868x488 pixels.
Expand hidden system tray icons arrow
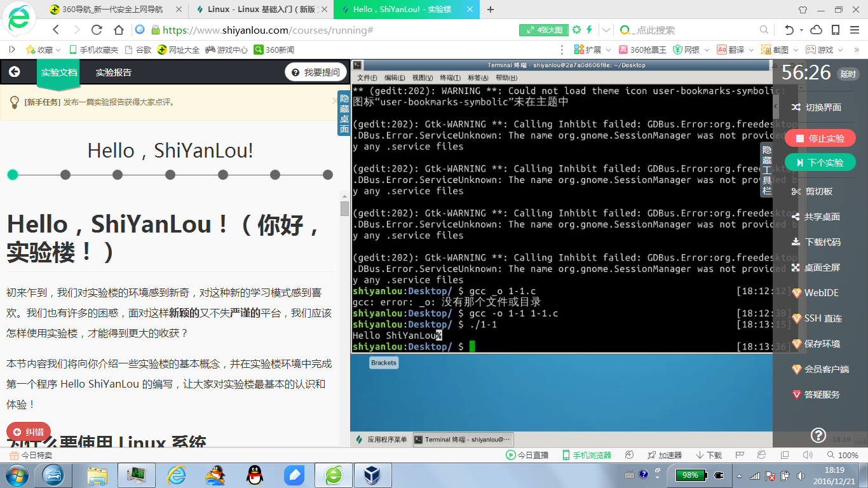coord(738,475)
